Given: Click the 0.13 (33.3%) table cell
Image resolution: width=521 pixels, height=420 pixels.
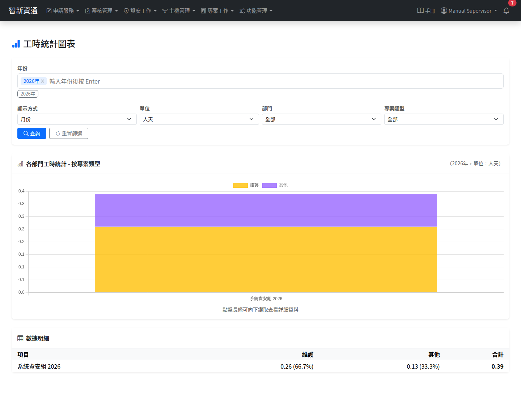Looking at the screenshot, I should [x=423, y=366].
